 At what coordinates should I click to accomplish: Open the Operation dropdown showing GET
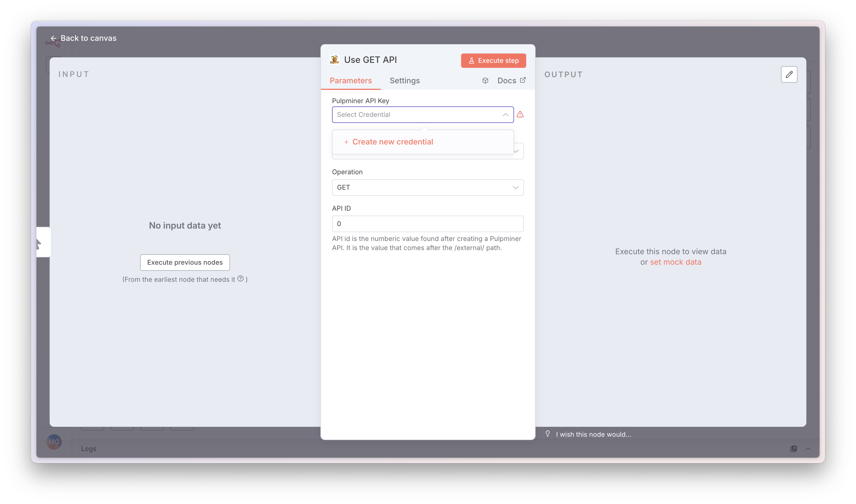[x=428, y=187]
